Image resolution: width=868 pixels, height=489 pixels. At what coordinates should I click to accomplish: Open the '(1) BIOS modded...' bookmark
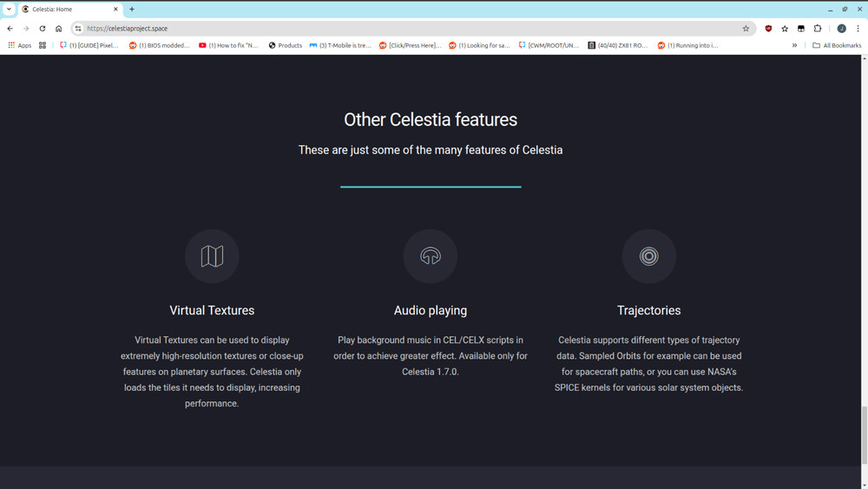160,45
